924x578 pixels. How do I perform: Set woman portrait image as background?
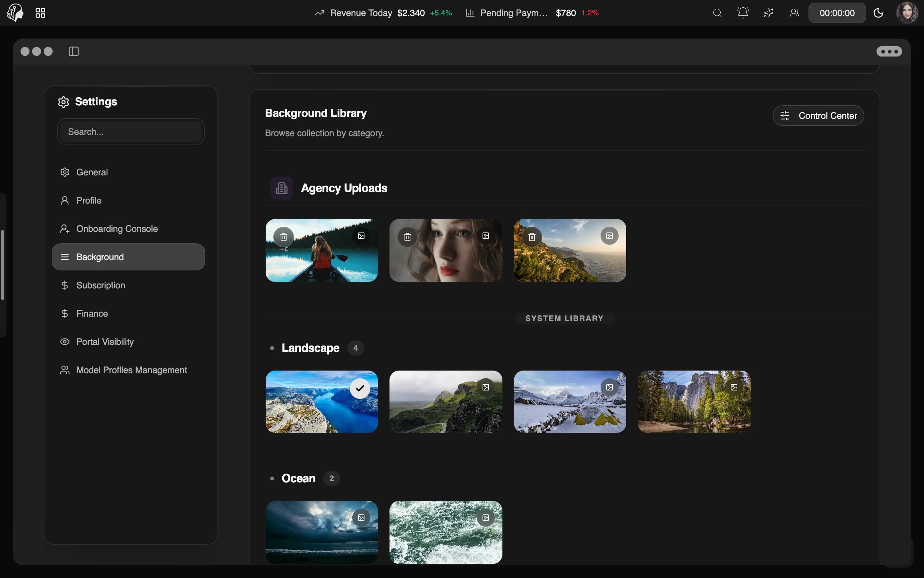(486, 236)
